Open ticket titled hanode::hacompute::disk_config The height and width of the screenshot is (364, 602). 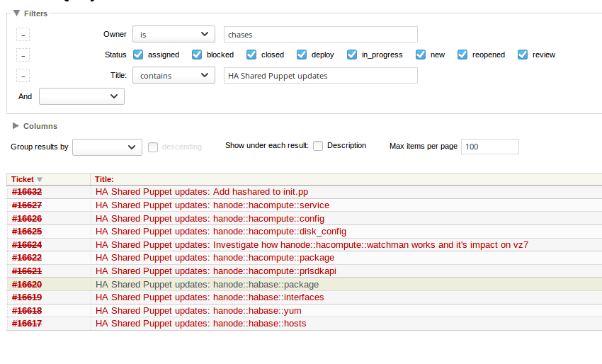pyautogui.click(x=220, y=232)
